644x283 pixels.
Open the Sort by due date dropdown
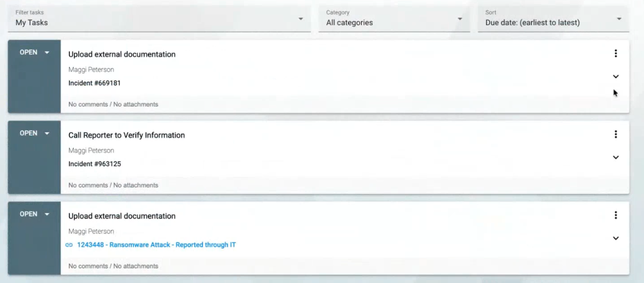[553, 19]
